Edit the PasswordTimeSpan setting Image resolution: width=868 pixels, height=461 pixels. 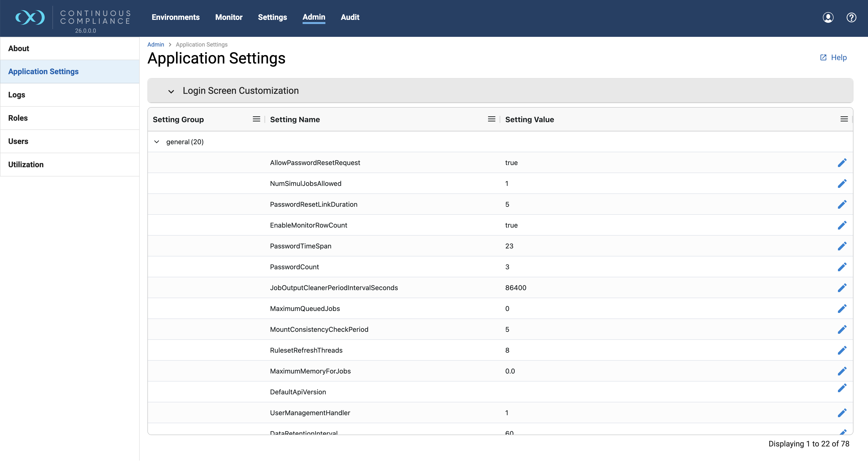842,246
